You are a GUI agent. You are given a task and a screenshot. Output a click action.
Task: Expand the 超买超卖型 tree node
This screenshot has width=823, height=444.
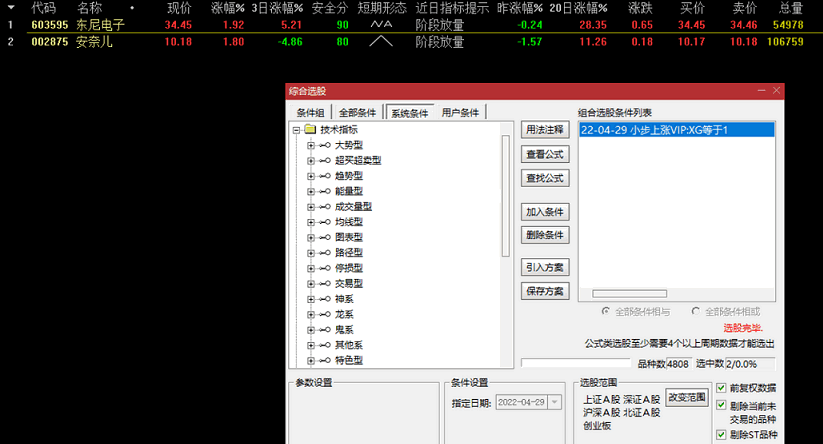coord(311,161)
